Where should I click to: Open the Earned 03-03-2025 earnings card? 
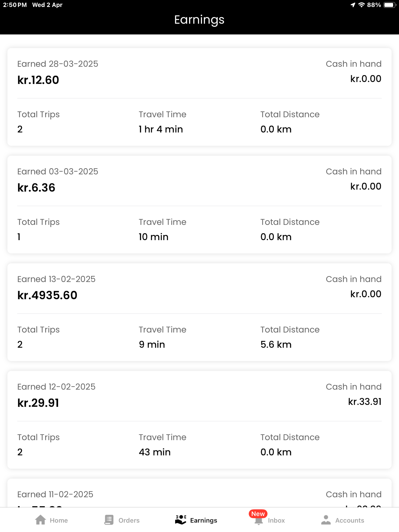tap(199, 204)
